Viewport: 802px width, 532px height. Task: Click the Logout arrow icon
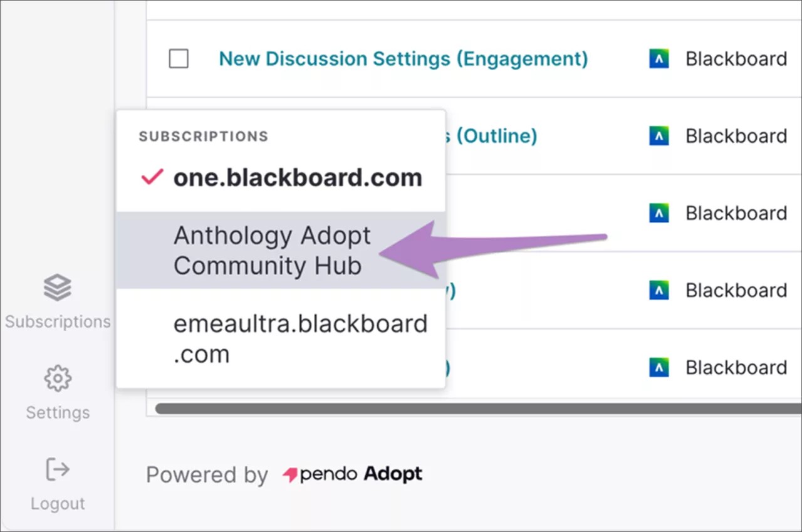click(x=57, y=469)
